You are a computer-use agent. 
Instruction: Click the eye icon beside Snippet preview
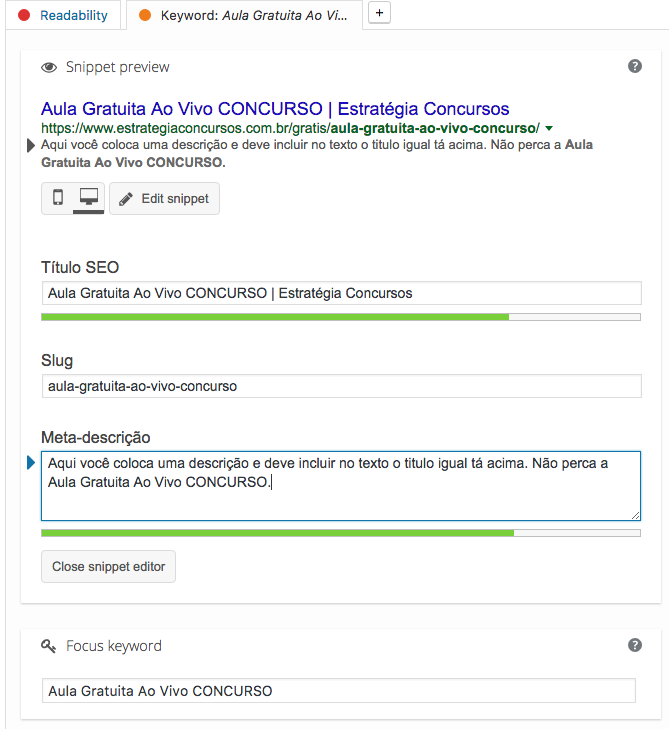49,67
